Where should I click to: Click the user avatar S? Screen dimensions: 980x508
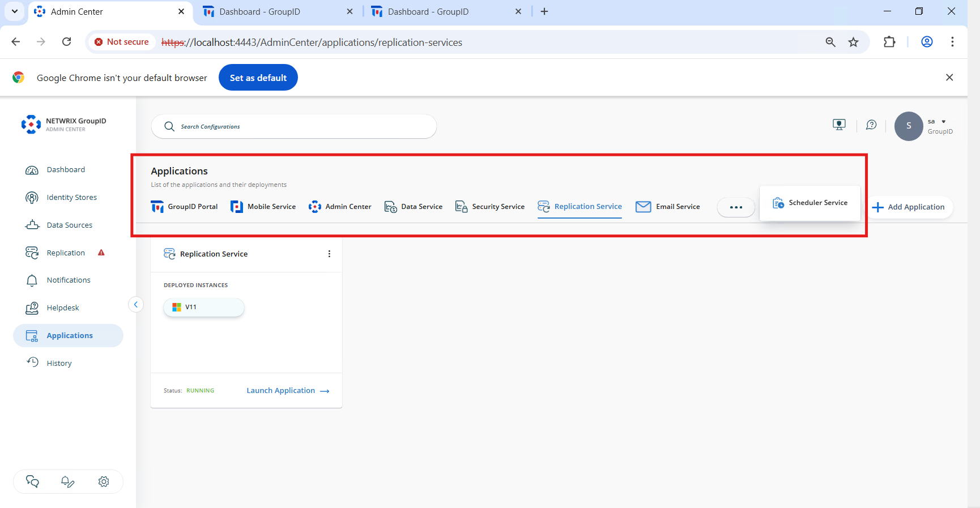[909, 126]
